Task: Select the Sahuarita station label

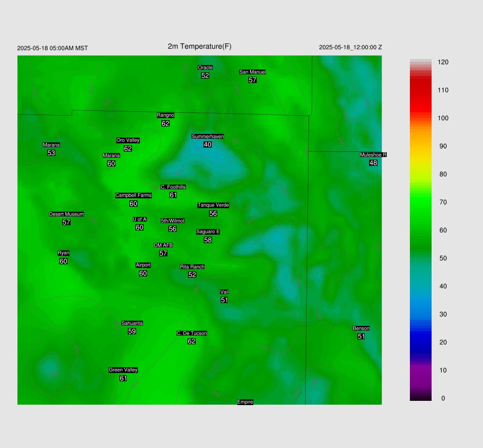Action: (x=132, y=323)
